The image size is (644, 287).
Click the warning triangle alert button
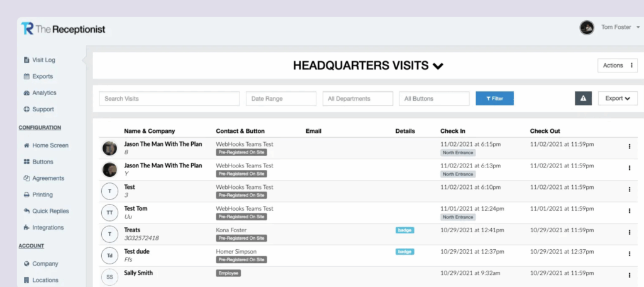point(583,99)
